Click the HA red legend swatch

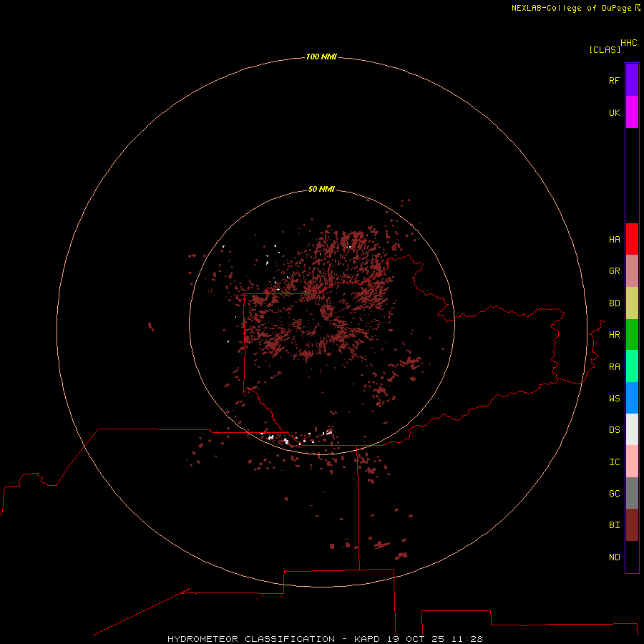tap(632, 239)
